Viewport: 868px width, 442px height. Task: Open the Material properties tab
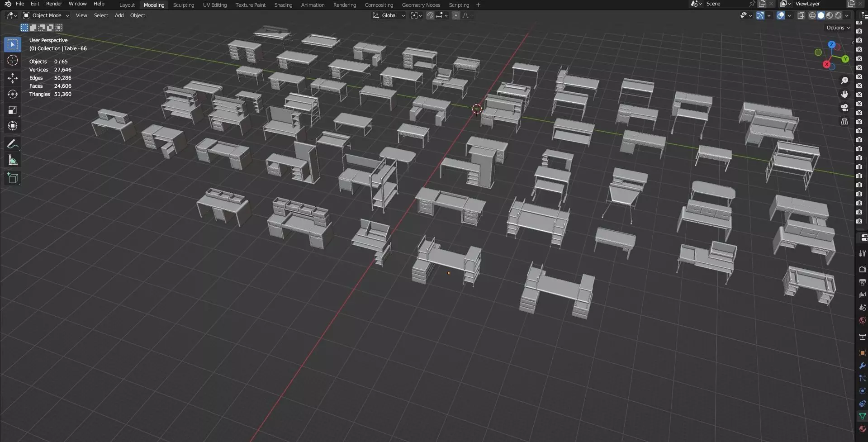(862, 429)
